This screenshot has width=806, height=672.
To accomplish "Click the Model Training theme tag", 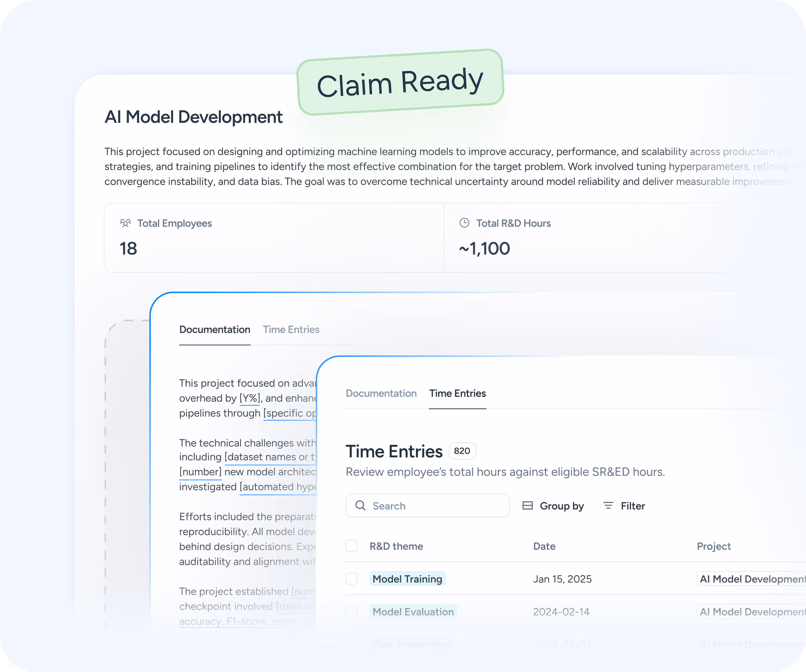I will [x=407, y=579].
